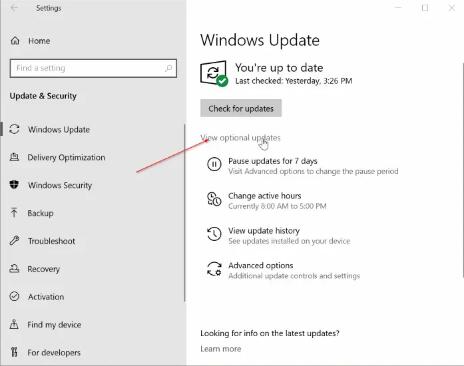Viewport: 464px width, 366px height.
Task: Click the pause circle icon
Action: (x=214, y=164)
